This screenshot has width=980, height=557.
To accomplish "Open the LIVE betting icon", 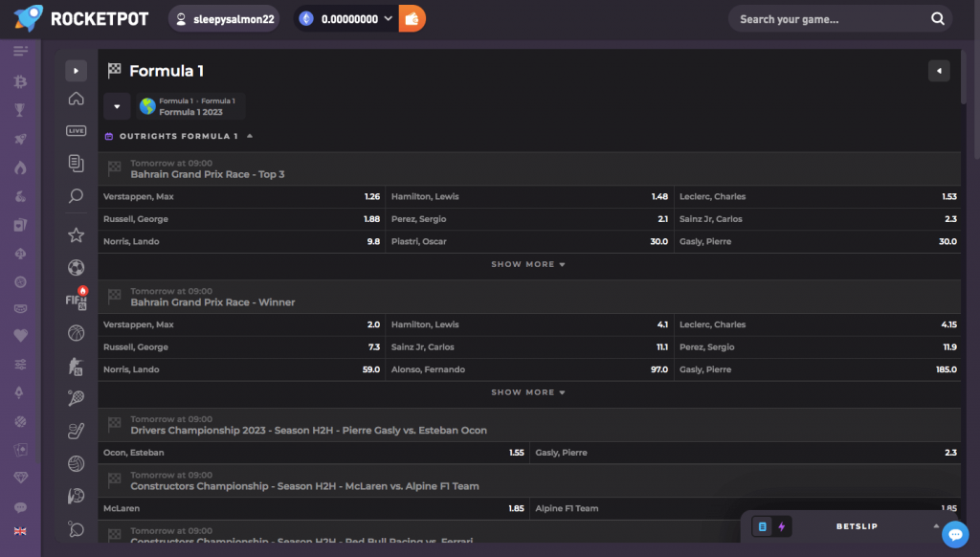I will tap(77, 131).
